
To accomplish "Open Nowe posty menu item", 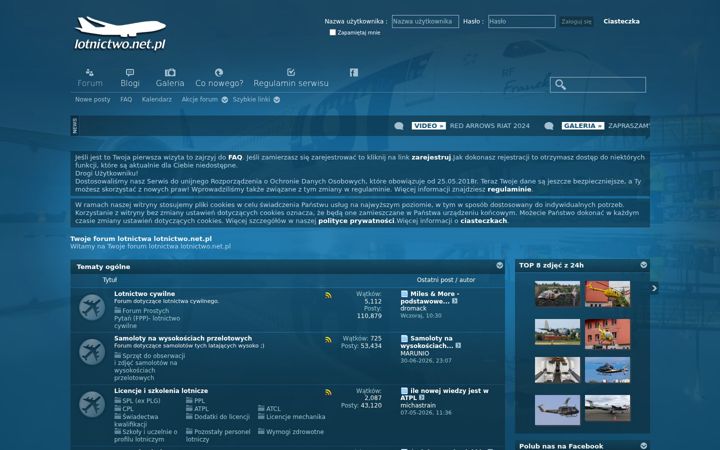I will (93, 99).
